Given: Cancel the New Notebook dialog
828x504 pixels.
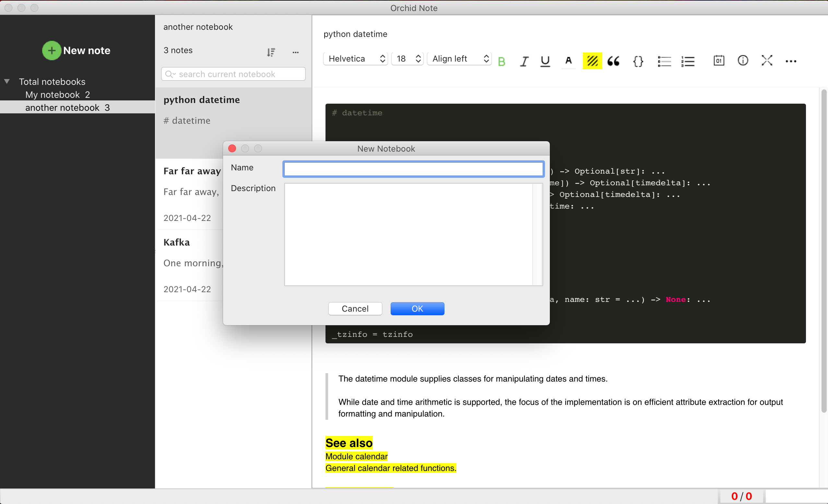Looking at the screenshot, I should (x=355, y=309).
